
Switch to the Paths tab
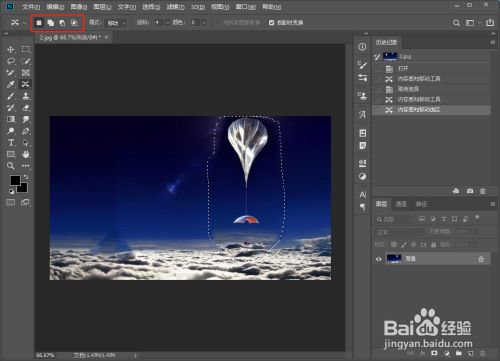(x=421, y=204)
